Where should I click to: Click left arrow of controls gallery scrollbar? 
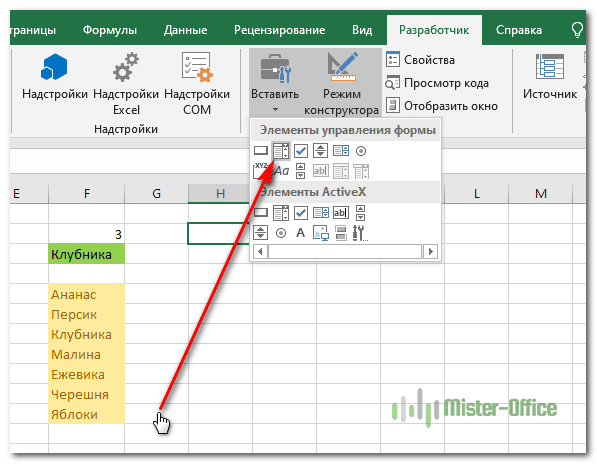260,251
